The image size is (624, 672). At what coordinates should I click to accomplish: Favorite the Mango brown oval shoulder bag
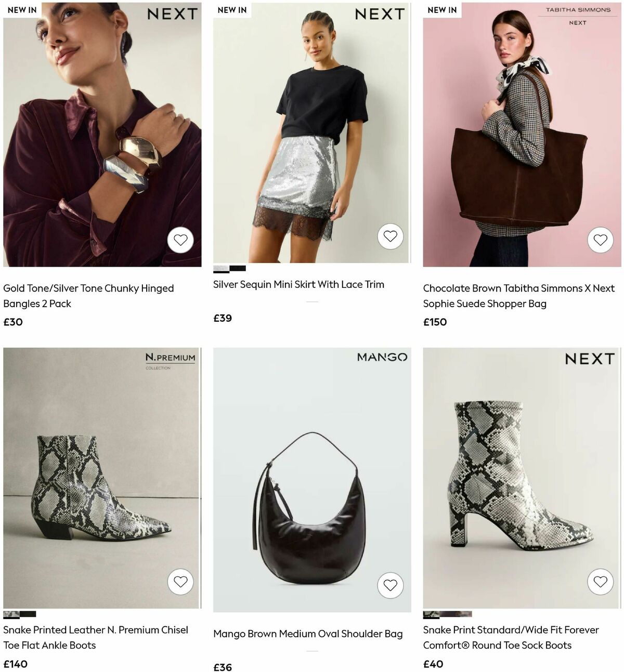[x=391, y=585]
